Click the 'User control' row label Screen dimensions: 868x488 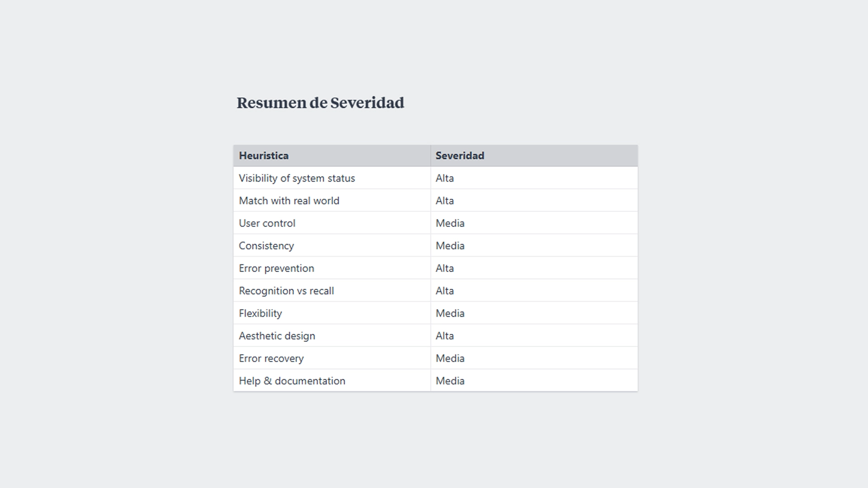pyautogui.click(x=267, y=224)
